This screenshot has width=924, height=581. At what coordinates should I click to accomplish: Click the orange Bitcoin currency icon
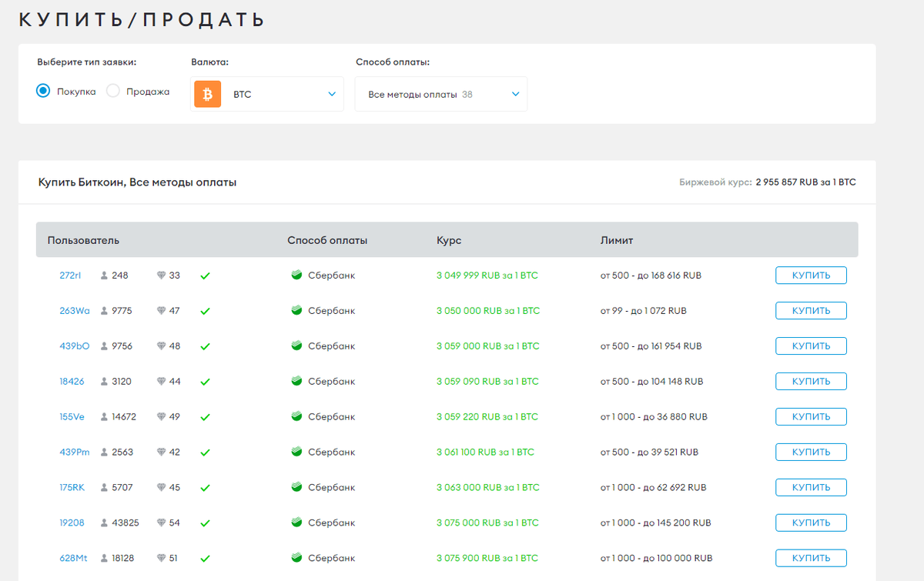pyautogui.click(x=207, y=94)
